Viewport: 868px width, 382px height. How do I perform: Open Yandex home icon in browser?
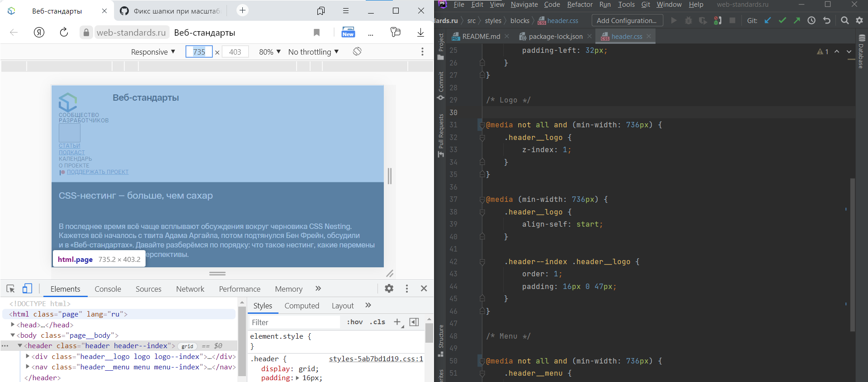pos(39,32)
